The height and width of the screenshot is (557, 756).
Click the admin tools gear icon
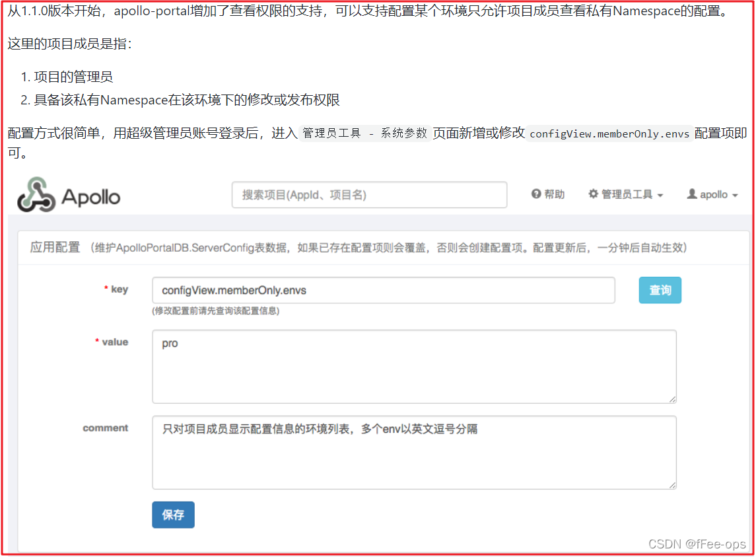593,194
